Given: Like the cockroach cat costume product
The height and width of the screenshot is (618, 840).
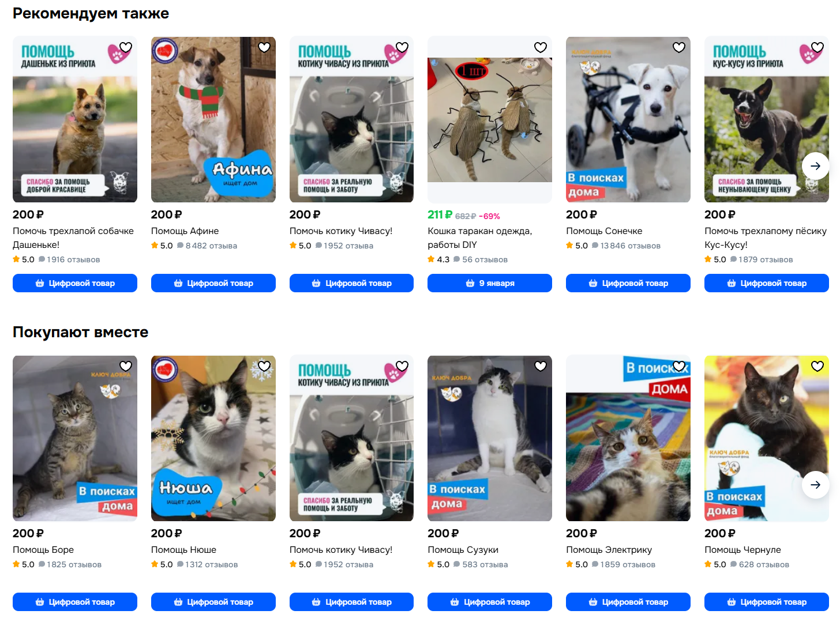Looking at the screenshot, I should coord(541,47).
